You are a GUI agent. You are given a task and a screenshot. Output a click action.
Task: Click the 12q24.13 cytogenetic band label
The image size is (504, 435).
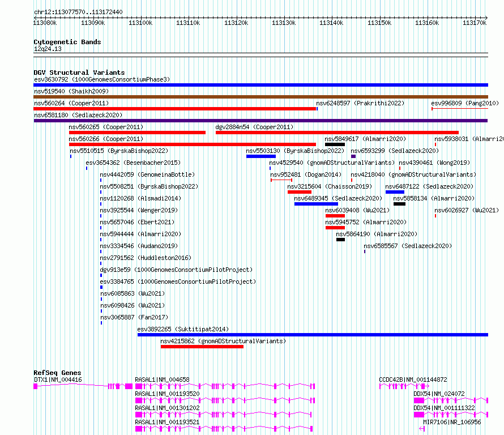click(48, 49)
